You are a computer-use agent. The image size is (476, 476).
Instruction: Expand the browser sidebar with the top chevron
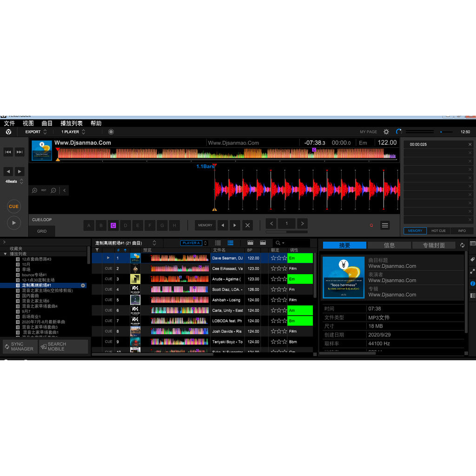[x=4, y=242]
